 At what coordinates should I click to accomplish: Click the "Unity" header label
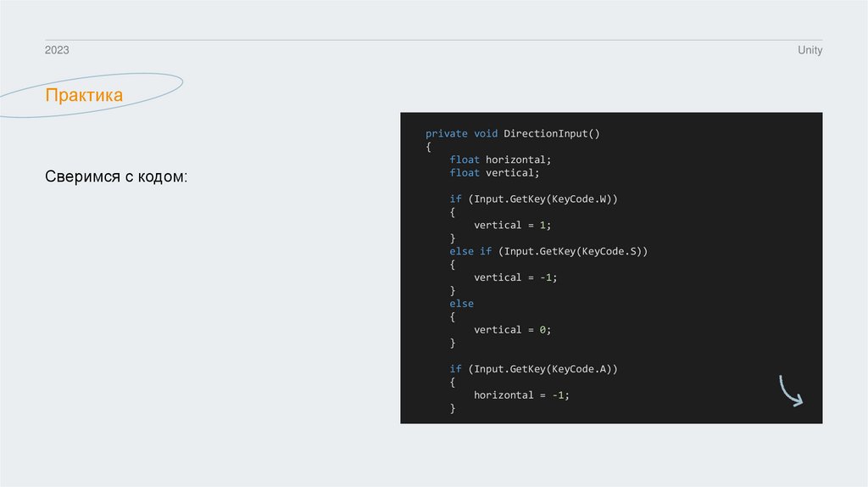[x=810, y=51]
